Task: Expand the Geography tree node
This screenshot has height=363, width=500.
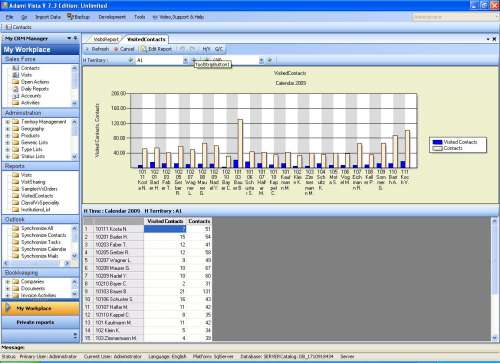Action: pyautogui.click(x=7, y=129)
